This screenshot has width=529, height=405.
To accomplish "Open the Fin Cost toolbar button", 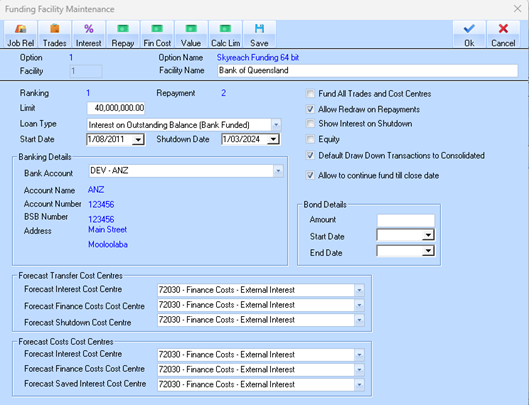I will click(157, 34).
